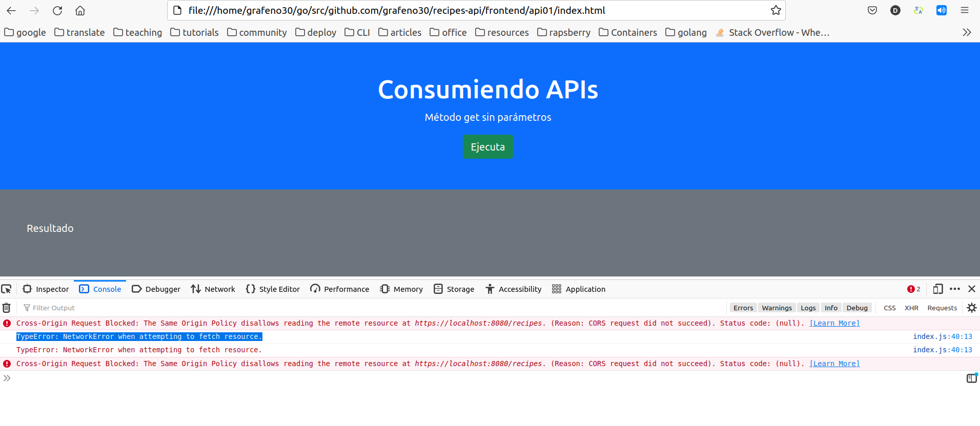Go back to previous page
The height and width of the screenshot is (426, 980).
[x=11, y=10]
